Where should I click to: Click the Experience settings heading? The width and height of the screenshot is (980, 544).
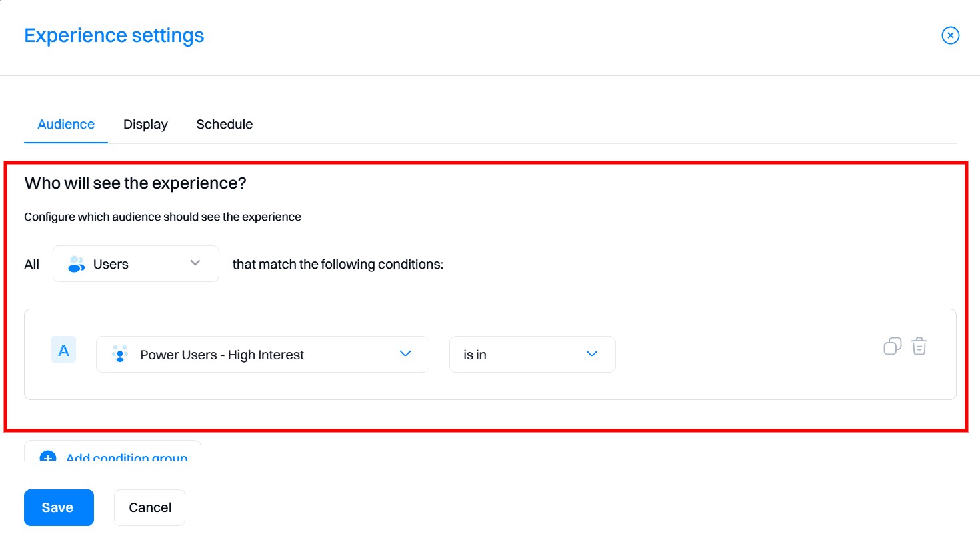[113, 35]
